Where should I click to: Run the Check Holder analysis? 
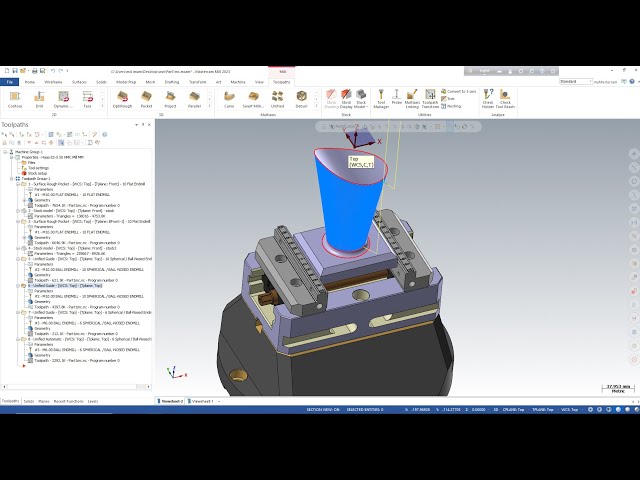click(x=488, y=99)
